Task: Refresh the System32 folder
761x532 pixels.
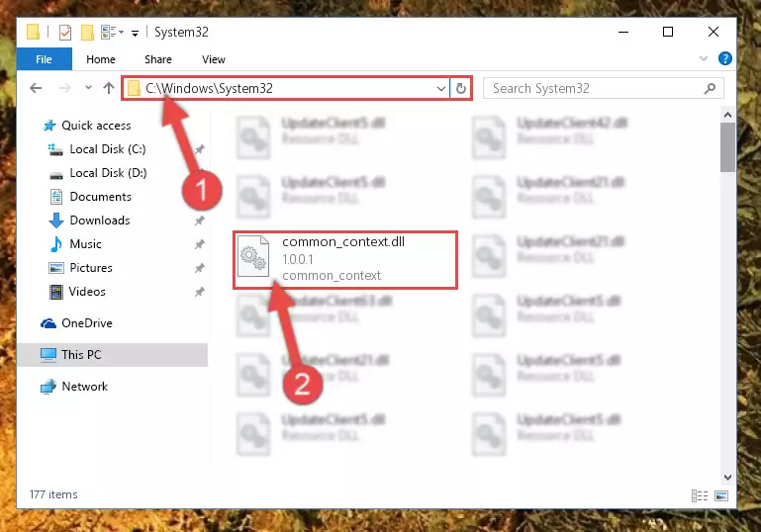Action: click(460, 88)
